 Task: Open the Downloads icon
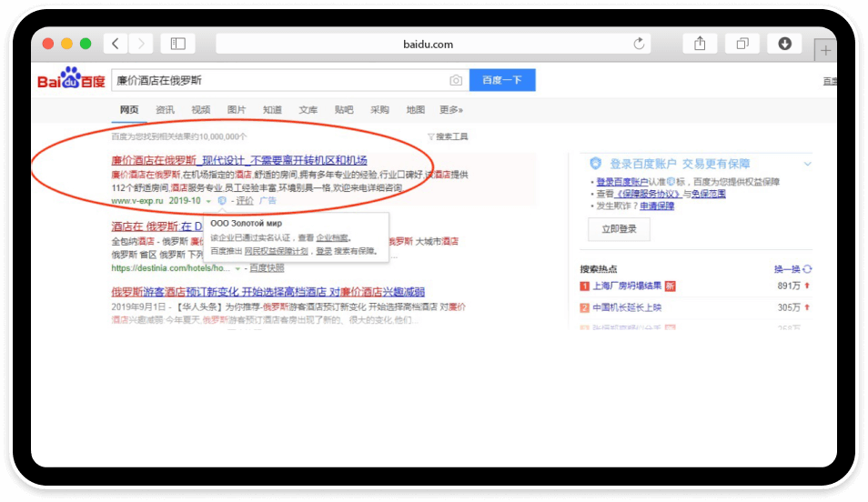point(784,44)
